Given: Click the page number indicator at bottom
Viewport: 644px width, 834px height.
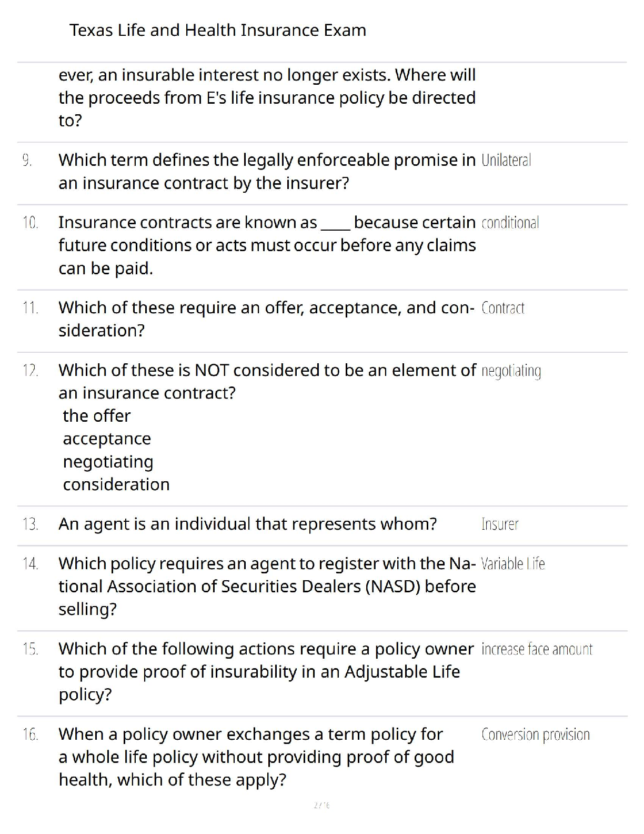Looking at the screenshot, I should pos(321,805).
